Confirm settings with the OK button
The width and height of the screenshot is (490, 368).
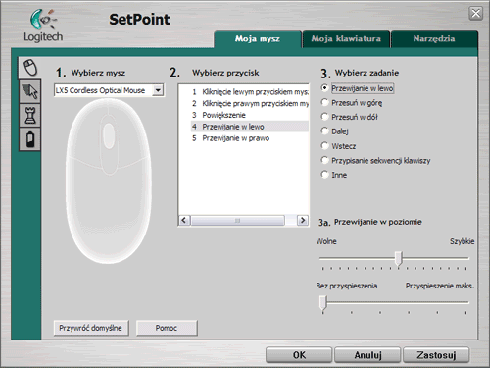point(299,355)
